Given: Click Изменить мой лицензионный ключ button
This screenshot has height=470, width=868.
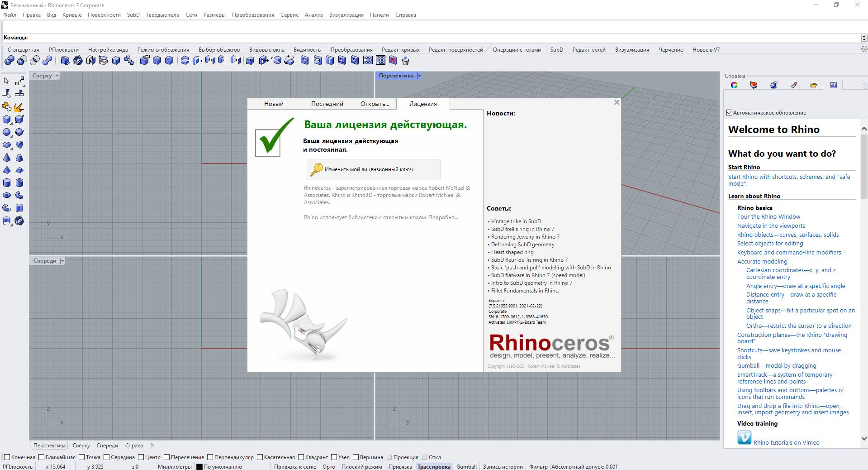Looking at the screenshot, I should coord(373,169).
